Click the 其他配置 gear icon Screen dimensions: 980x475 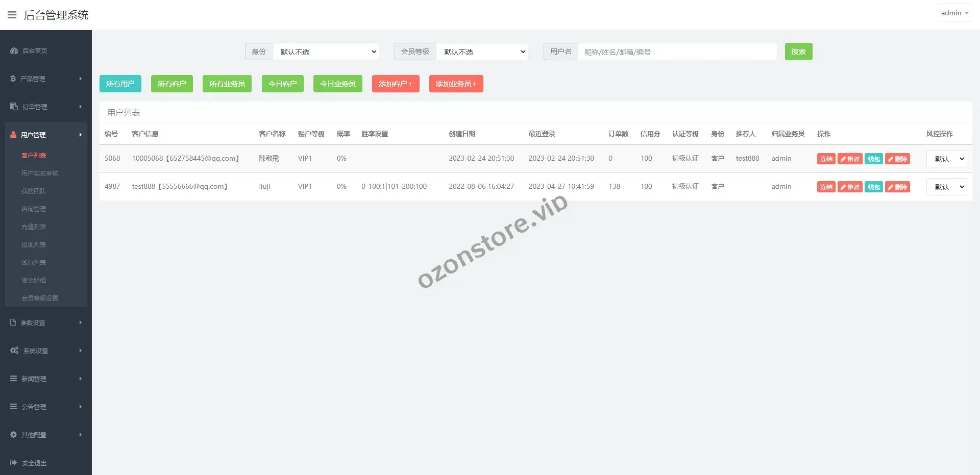pyautogui.click(x=14, y=435)
